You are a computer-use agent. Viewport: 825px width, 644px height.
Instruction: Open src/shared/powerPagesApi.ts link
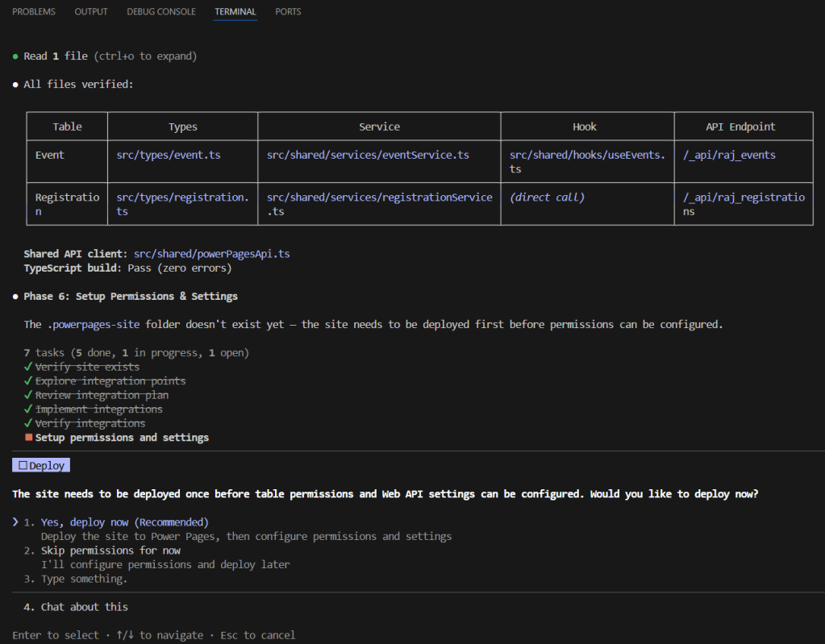tap(211, 253)
